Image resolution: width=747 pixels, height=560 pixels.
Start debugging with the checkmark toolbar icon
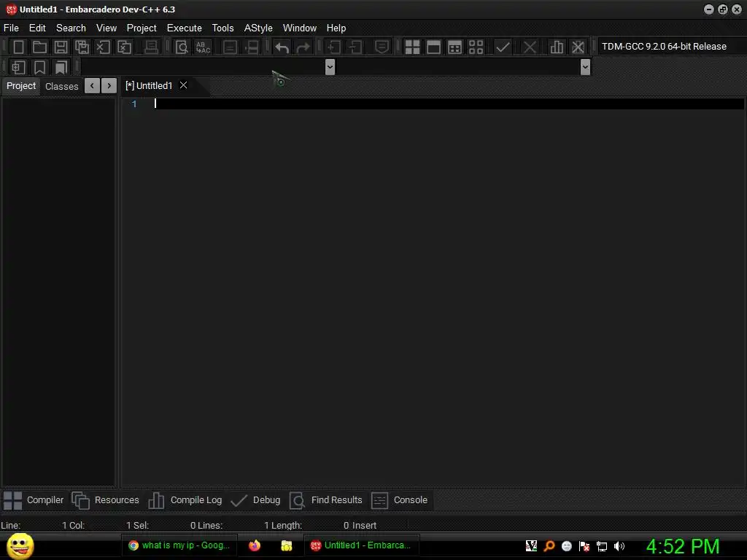coord(503,47)
